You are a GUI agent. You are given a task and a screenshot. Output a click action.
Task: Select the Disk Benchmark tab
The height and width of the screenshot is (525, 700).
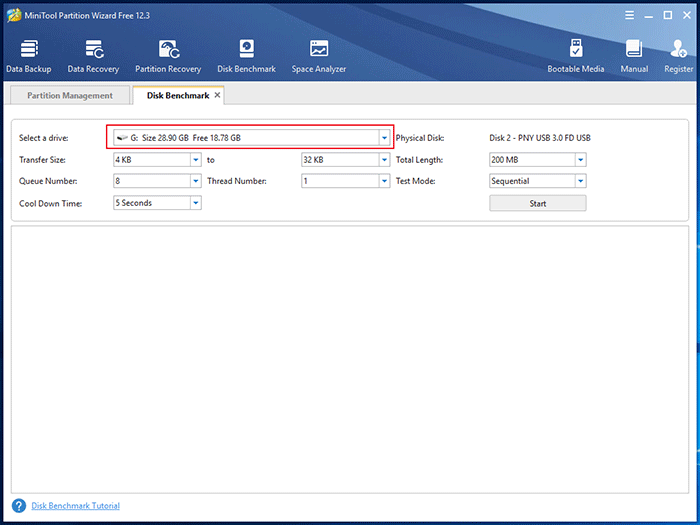click(x=178, y=96)
